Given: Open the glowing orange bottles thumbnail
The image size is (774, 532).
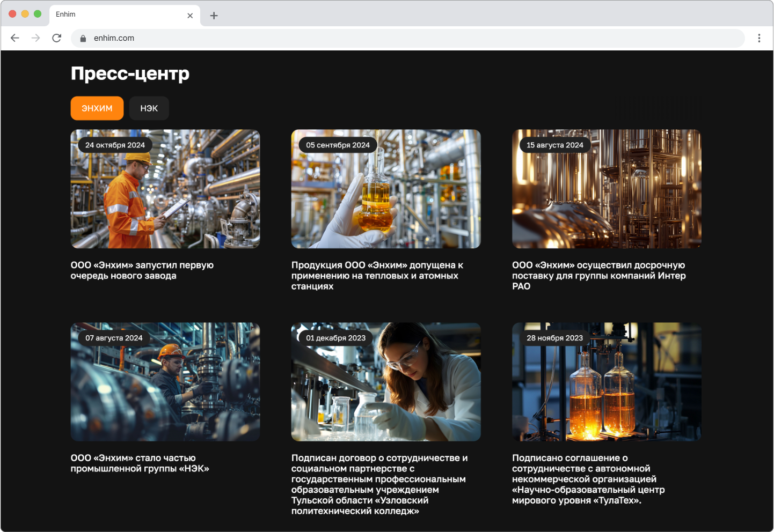Looking at the screenshot, I should pyautogui.click(x=607, y=382).
